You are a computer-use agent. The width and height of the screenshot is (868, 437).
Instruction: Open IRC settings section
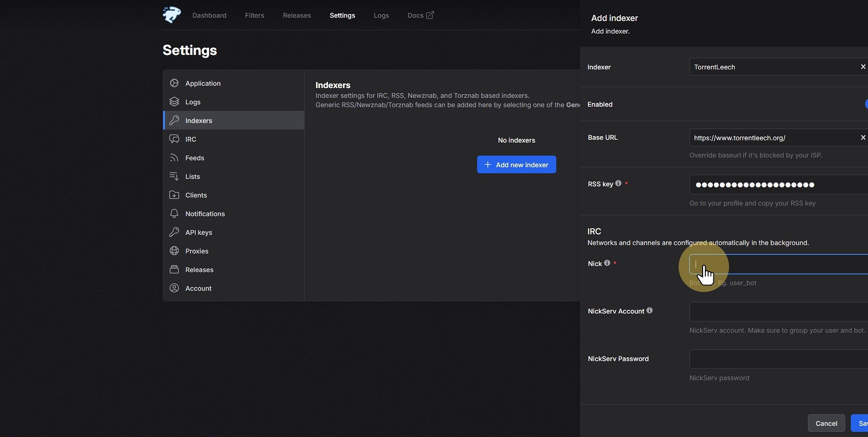pyautogui.click(x=233, y=139)
